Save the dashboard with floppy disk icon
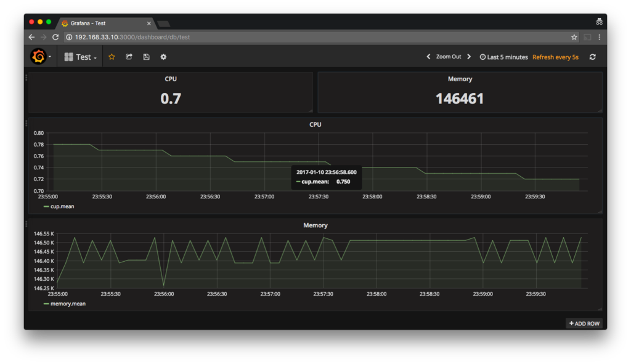Screen dimensions: 631x364 [x=146, y=57]
